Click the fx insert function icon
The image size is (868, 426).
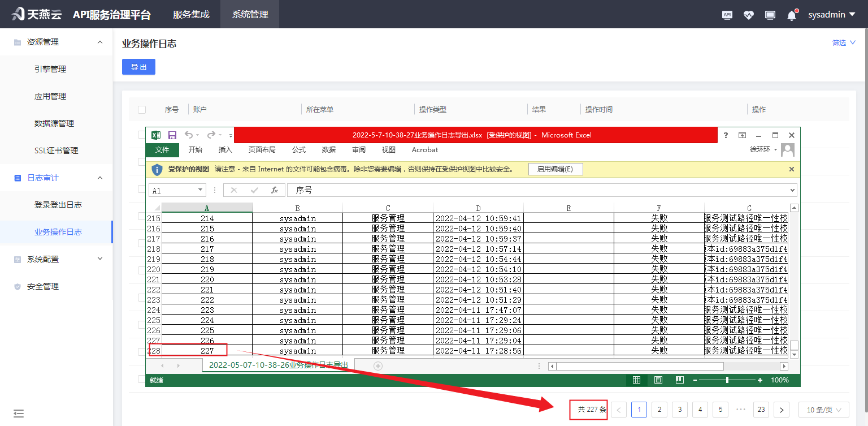(x=275, y=190)
